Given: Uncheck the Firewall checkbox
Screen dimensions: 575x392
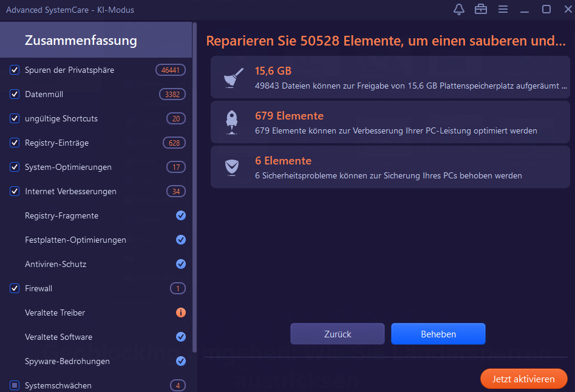Looking at the screenshot, I should point(15,288).
